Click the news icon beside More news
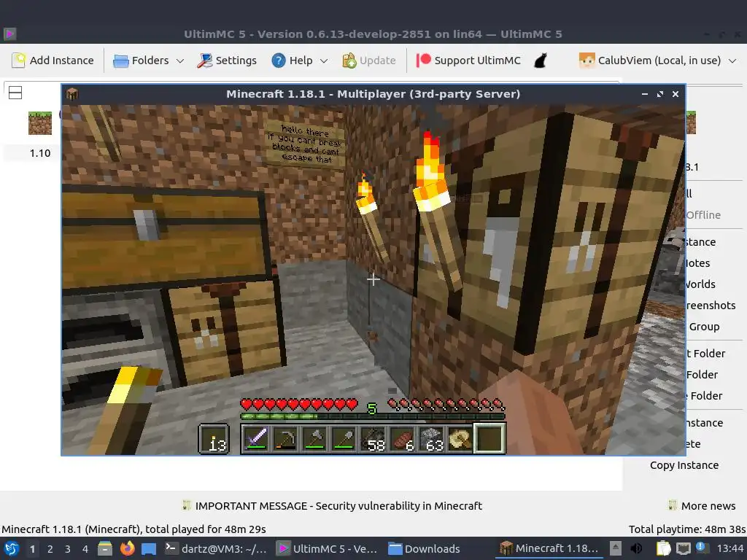Image resolution: width=747 pixels, height=560 pixels. [672, 505]
